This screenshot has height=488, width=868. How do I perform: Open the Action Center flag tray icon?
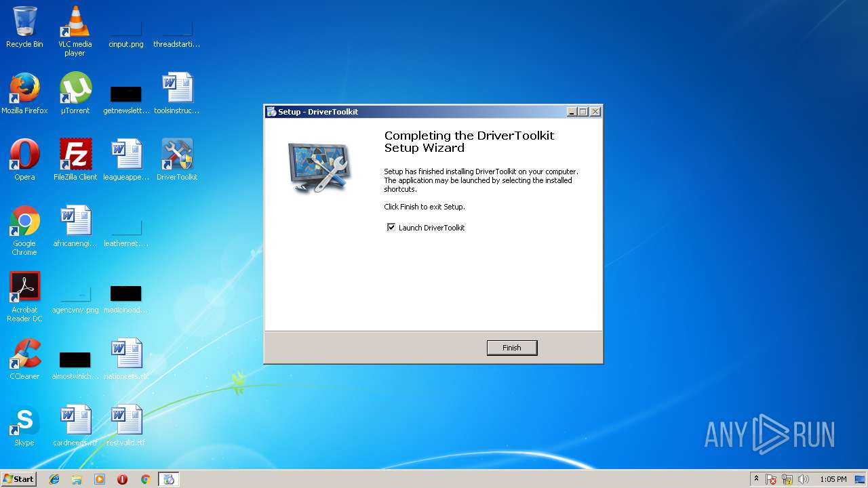click(x=771, y=479)
